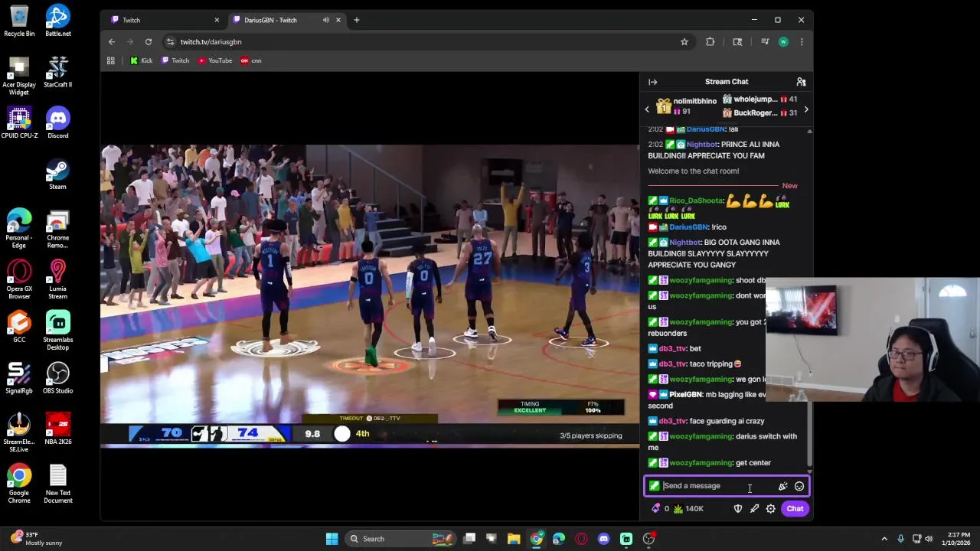Screen dimensions: 980x551
Task: Open the shield mode icon
Action: point(738,508)
